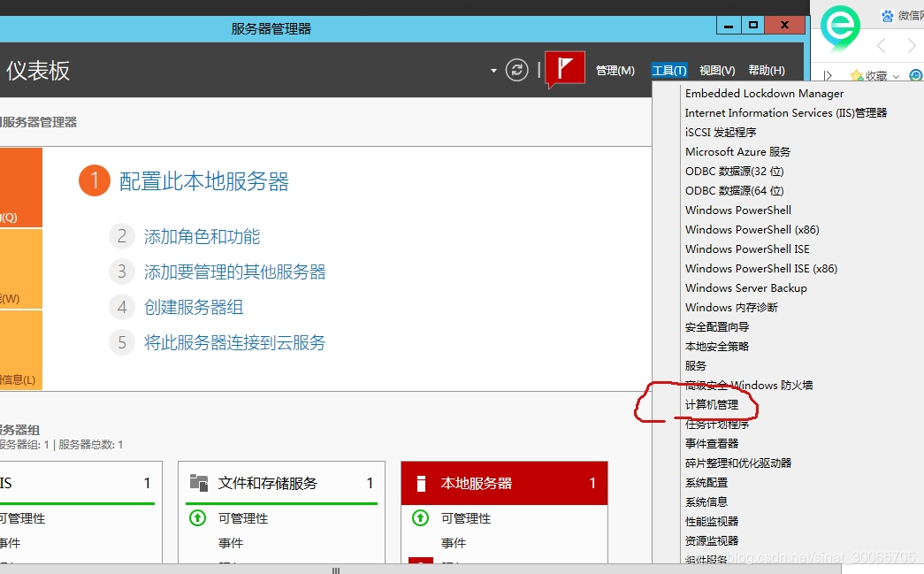Viewport: 924px width, 574px height.
Task: Select Embedded Lockdown Manager
Action: (764, 93)
